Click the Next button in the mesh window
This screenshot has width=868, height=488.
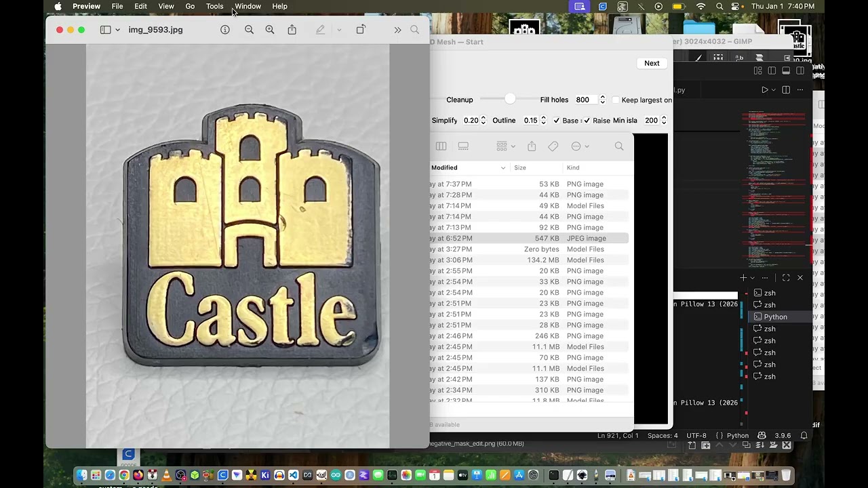(x=652, y=63)
